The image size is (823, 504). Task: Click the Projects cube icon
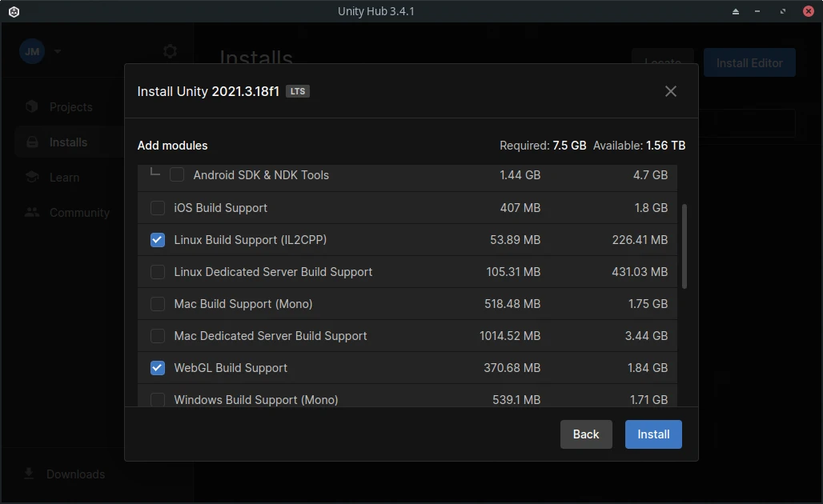coord(32,106)
